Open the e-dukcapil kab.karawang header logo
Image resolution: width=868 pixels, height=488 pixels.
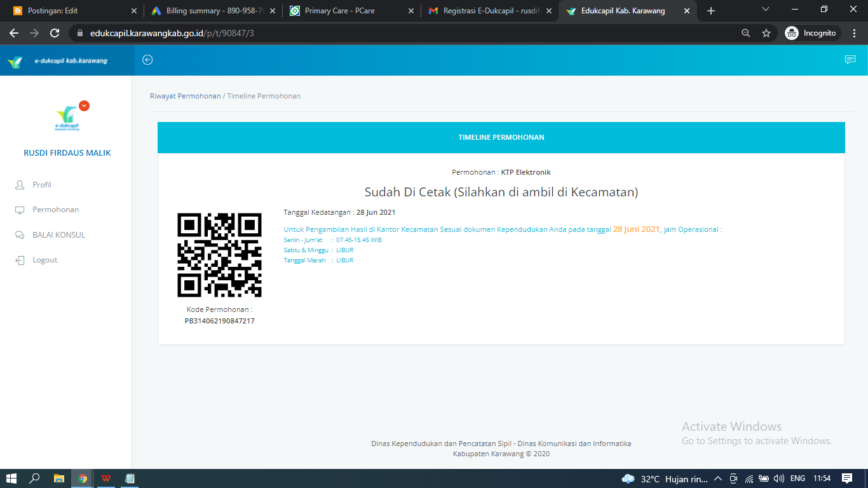click(57, 61)
